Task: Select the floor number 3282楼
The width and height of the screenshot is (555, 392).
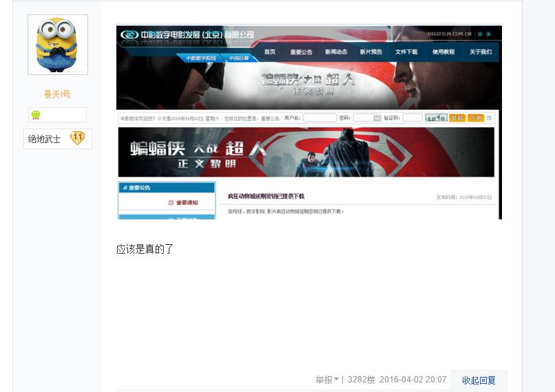Action: pos(361,380)
